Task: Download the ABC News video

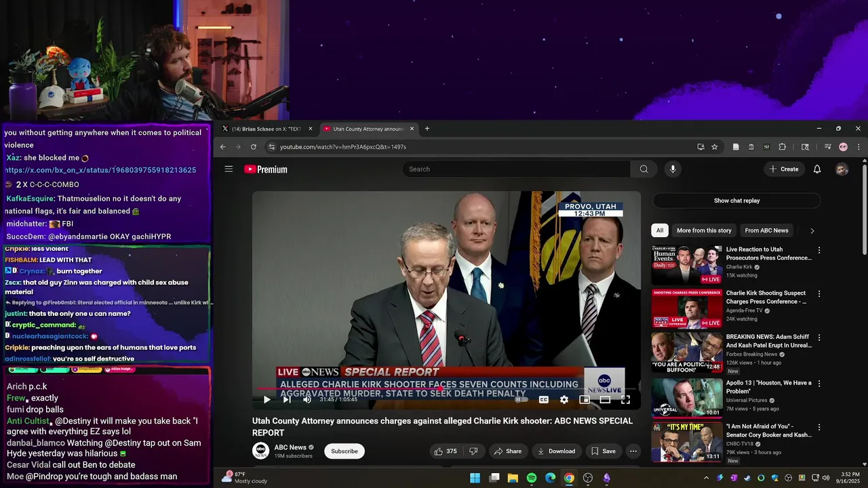Action: click(556, 451)
